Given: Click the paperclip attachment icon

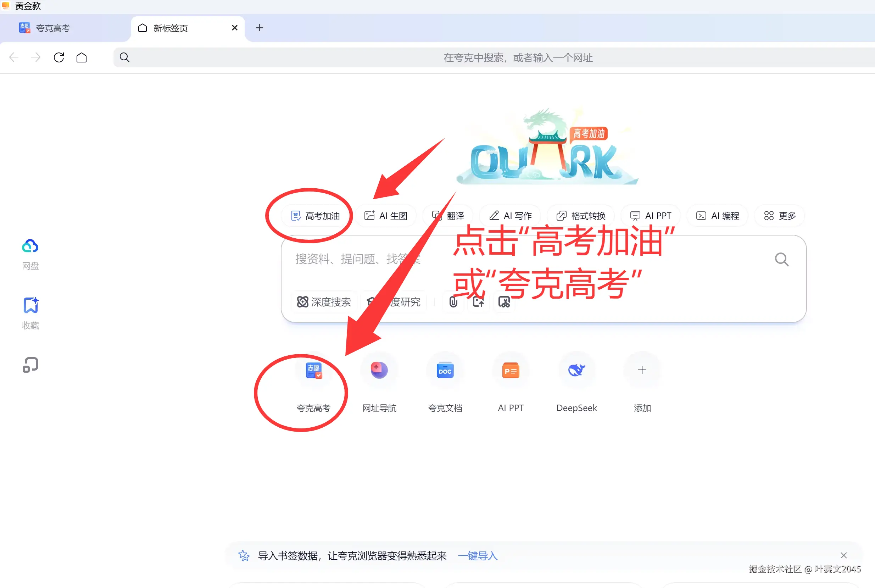Looking at the screenshot, I should point(453,302).
